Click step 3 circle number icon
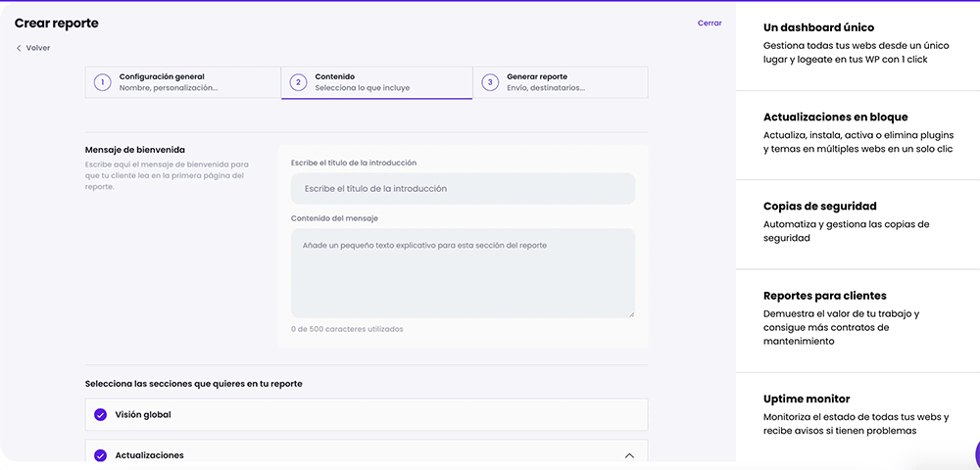The width and height of the screenshot is (980, 470). click(490, 82)
